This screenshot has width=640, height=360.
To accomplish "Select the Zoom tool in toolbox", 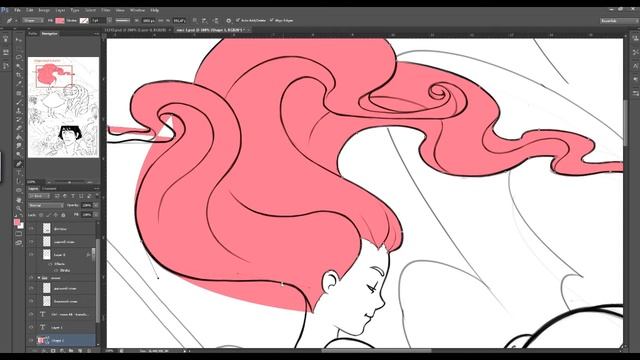I will tap(19, 208).
